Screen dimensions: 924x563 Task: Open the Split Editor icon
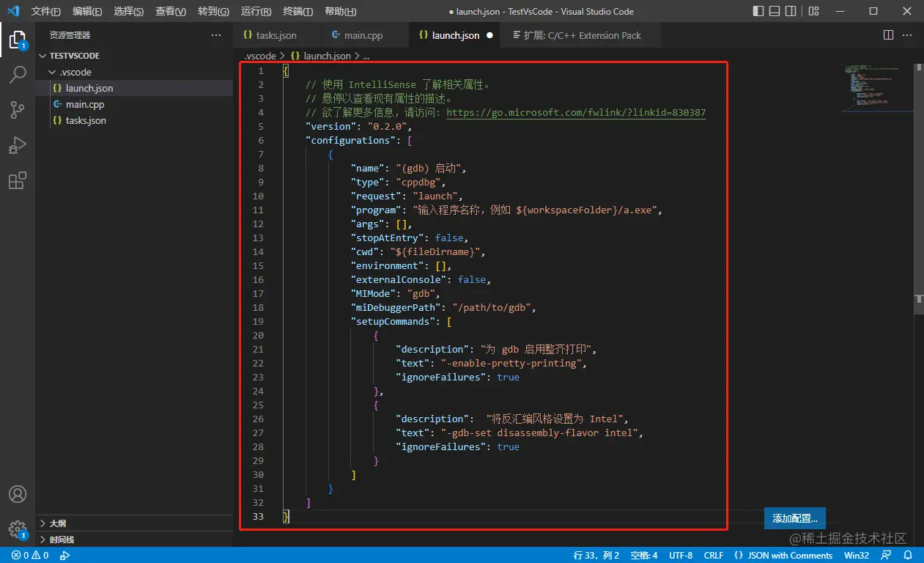tap(887, 34)
